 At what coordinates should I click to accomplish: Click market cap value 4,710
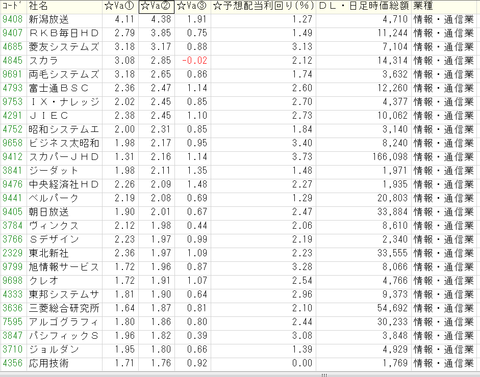click(x=395, y=19)
